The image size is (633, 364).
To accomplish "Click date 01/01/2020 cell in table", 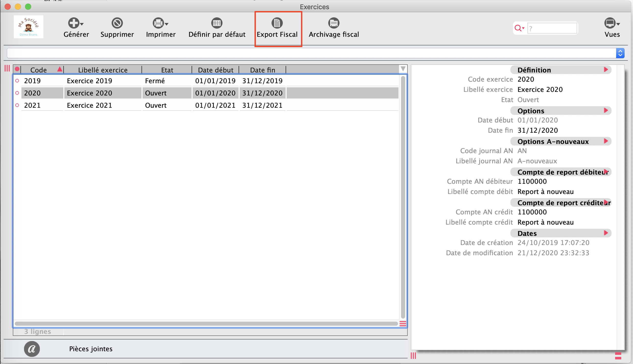I will click(x=215, y=93).
